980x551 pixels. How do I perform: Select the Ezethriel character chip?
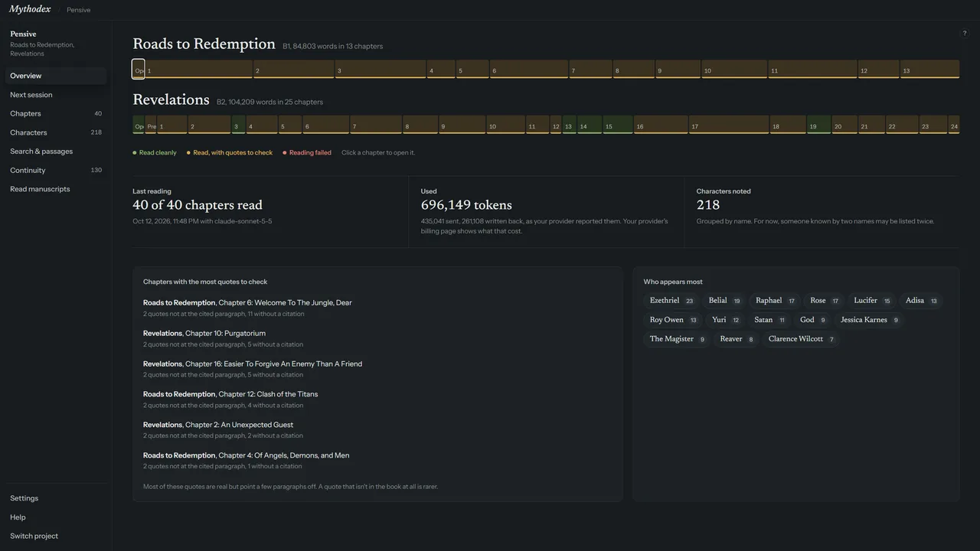[671, 301]
